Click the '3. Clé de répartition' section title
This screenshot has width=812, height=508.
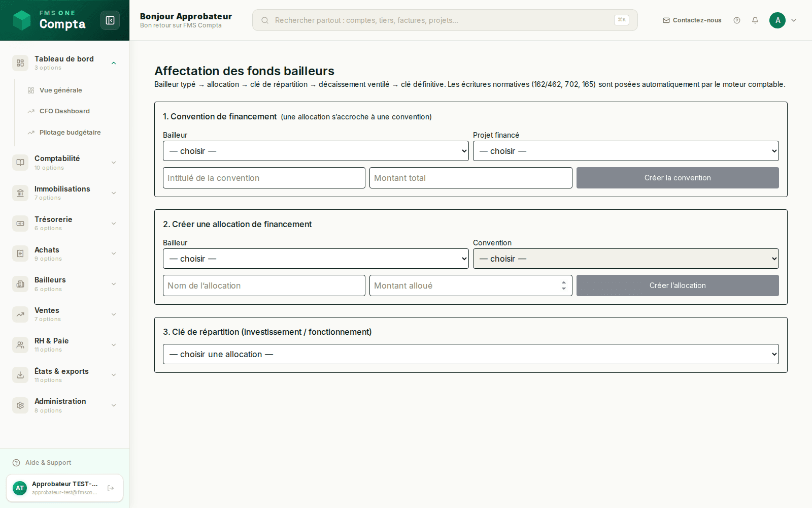coord(267,332)
